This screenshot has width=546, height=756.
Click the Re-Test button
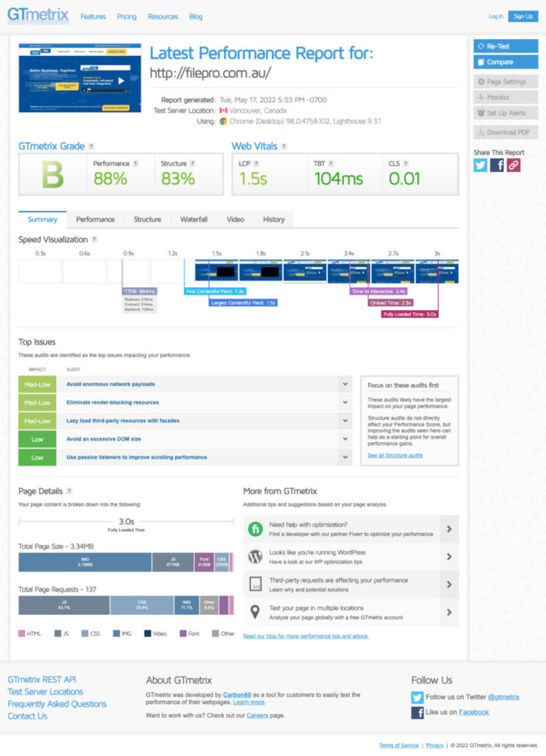[505, 47]
